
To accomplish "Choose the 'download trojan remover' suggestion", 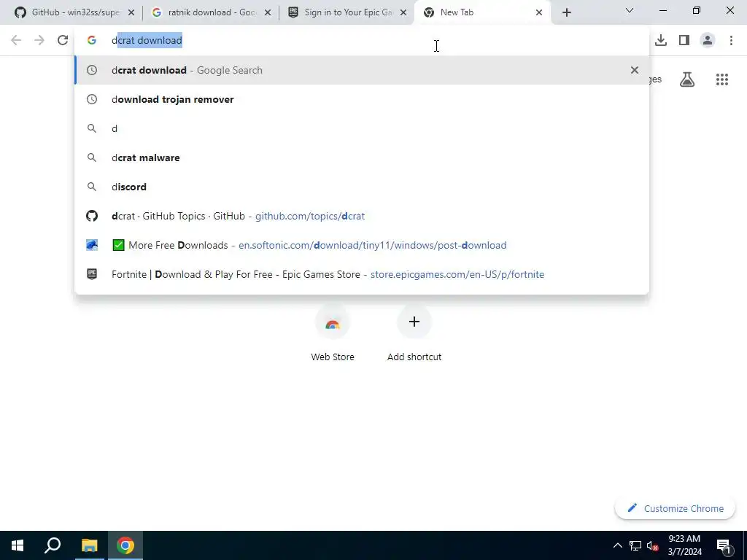I will point(362,99).
